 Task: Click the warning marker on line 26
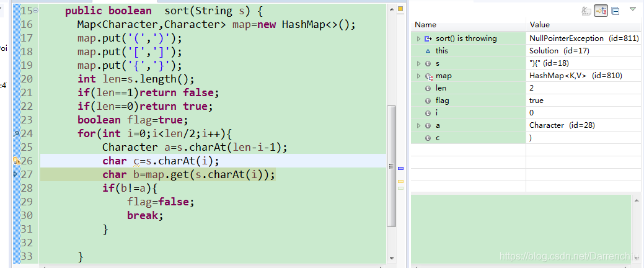17,161
